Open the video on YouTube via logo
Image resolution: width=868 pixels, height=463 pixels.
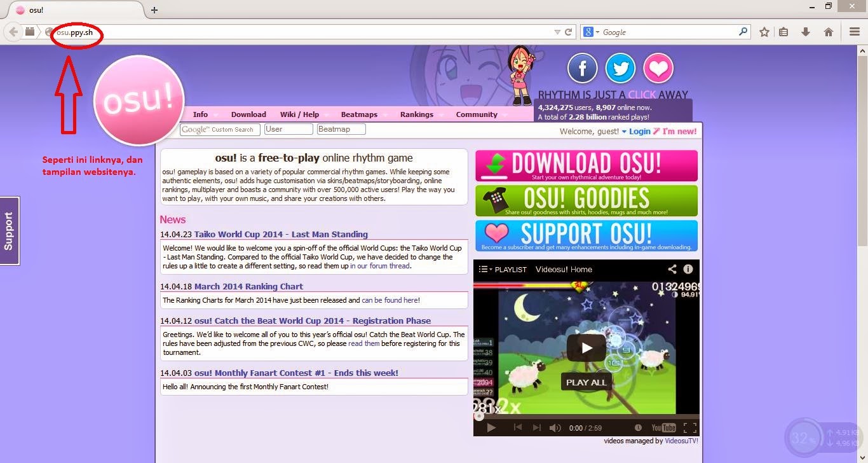pos(663,427)
